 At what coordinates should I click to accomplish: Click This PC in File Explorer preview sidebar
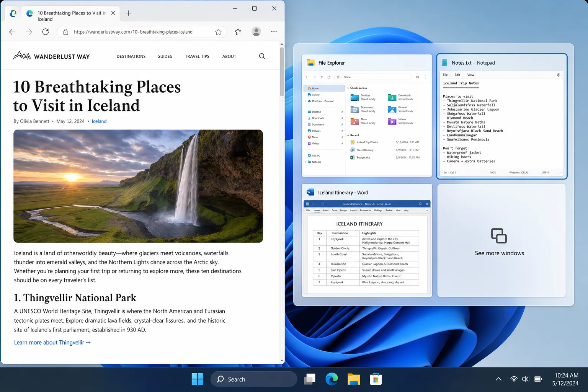coord(314,155)
